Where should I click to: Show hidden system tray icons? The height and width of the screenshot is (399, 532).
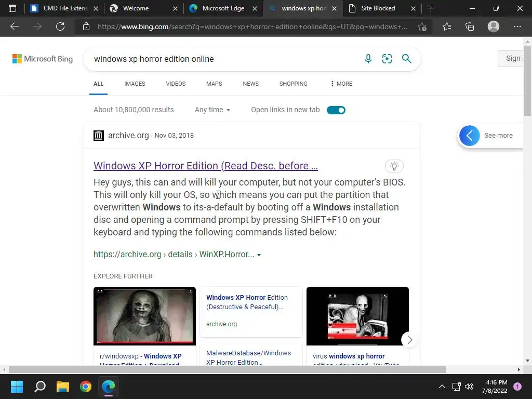coord(442,387)
